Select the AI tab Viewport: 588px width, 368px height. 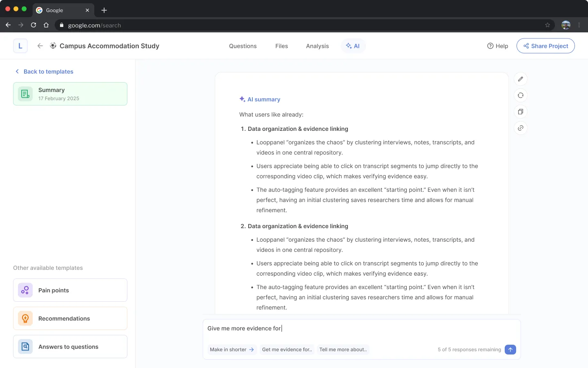(x=353, y=46)
